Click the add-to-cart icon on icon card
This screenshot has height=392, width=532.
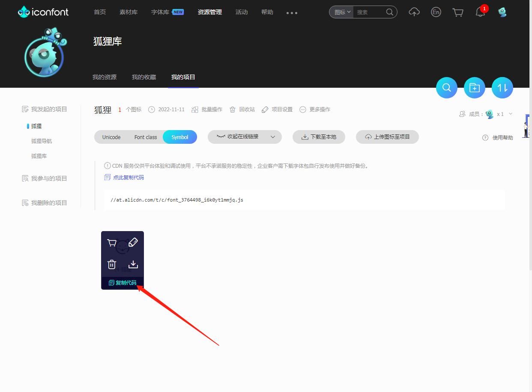[112, 243]
